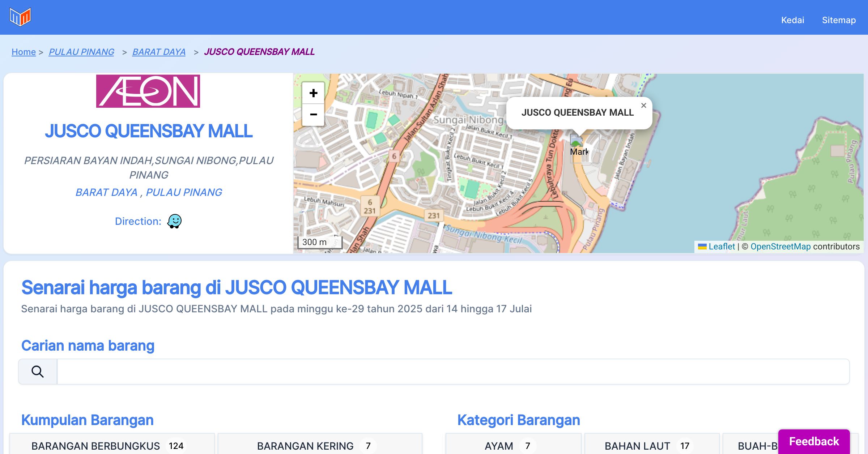Viewport: 868px width, 454px height.
Task: Zoom in on the map
Action: pos(313,93)
